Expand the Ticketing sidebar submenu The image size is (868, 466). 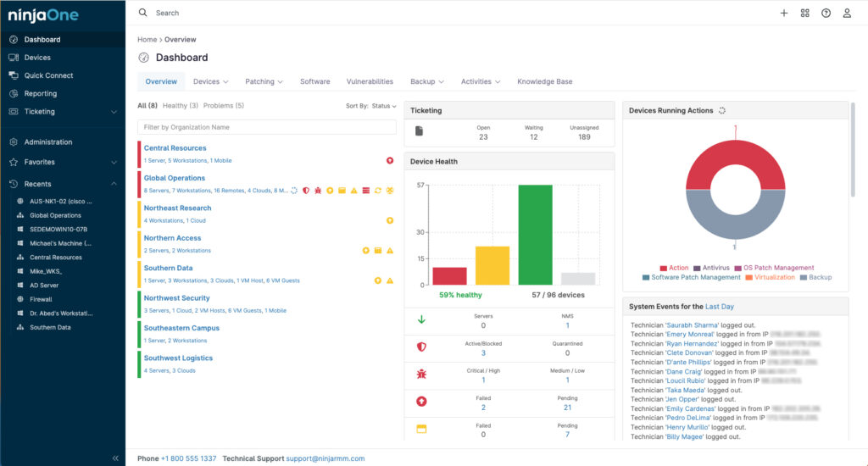point(114,112)
